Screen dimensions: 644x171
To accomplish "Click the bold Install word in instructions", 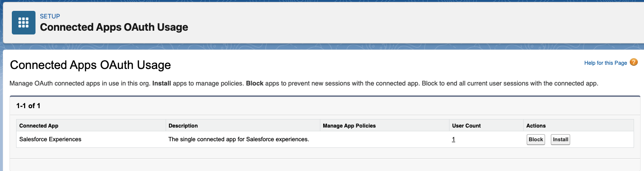I will [162, 84].
